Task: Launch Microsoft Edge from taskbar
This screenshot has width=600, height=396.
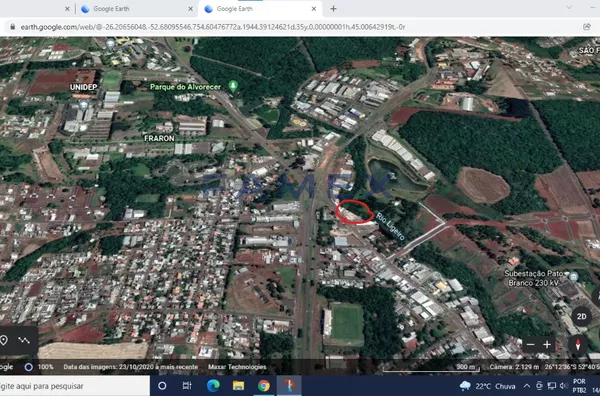Action: coord(213,386)
